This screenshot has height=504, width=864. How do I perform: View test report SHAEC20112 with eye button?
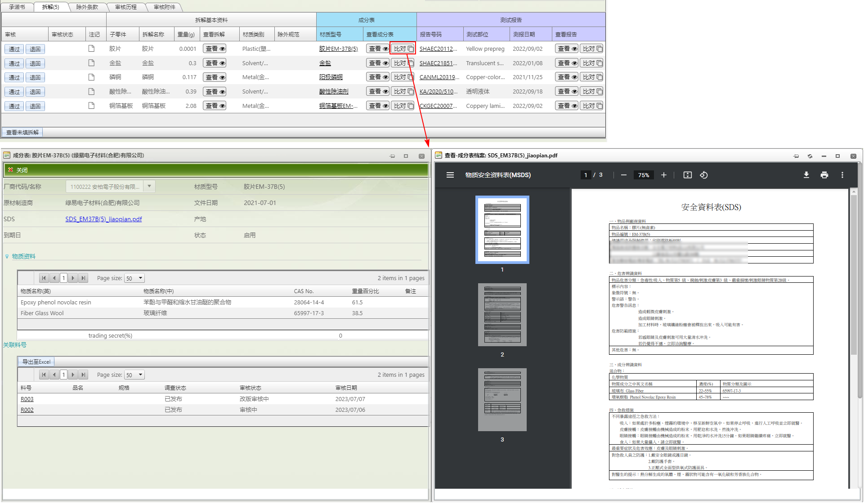(x=567, y=49)
